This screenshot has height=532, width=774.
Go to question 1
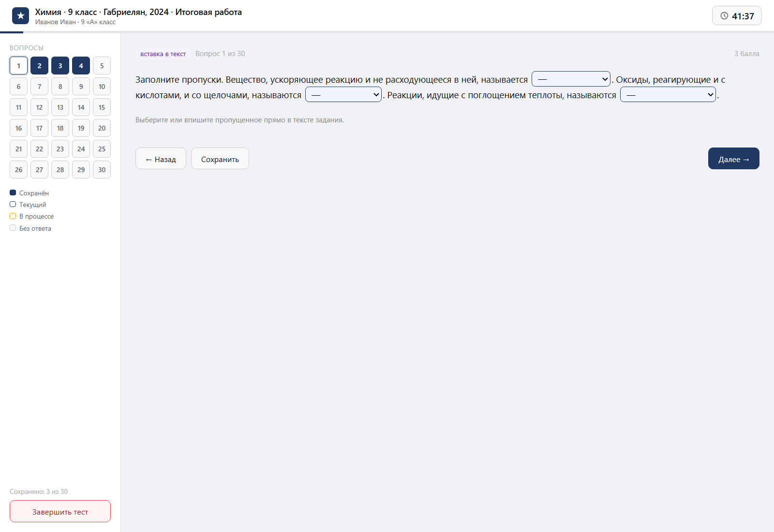[18, 66]
